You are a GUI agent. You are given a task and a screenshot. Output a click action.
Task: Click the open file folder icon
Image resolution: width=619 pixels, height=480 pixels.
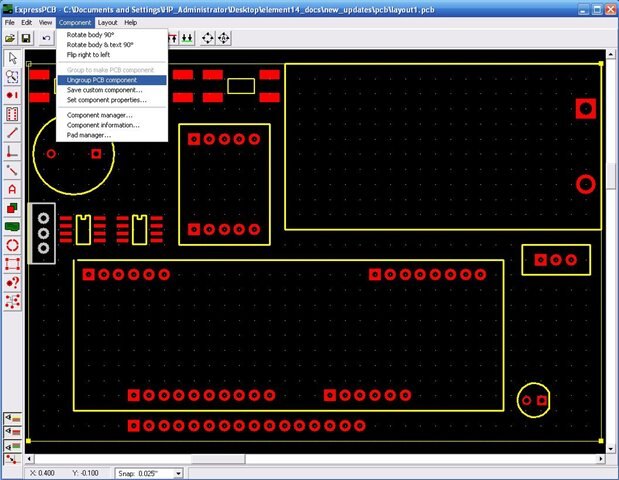[x=10, y=38]
